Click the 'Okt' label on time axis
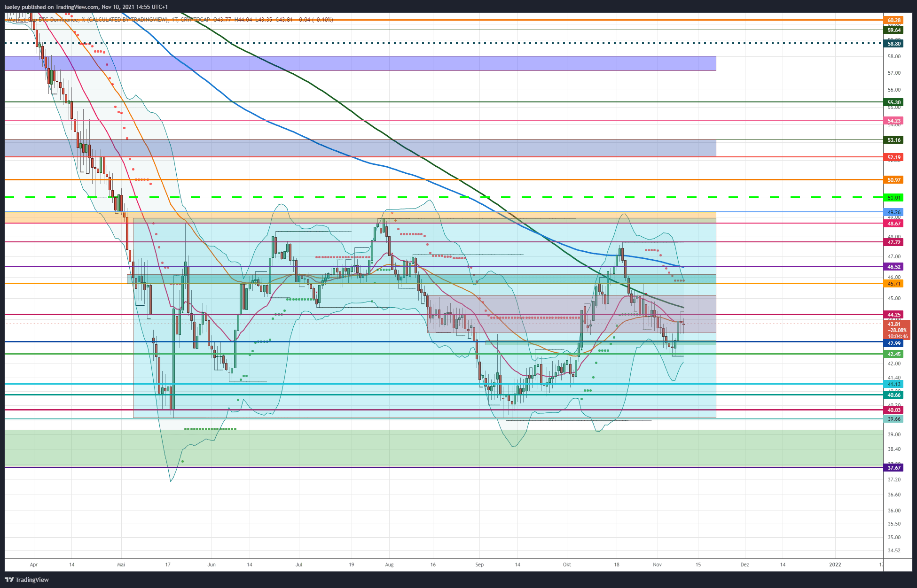 567,565
